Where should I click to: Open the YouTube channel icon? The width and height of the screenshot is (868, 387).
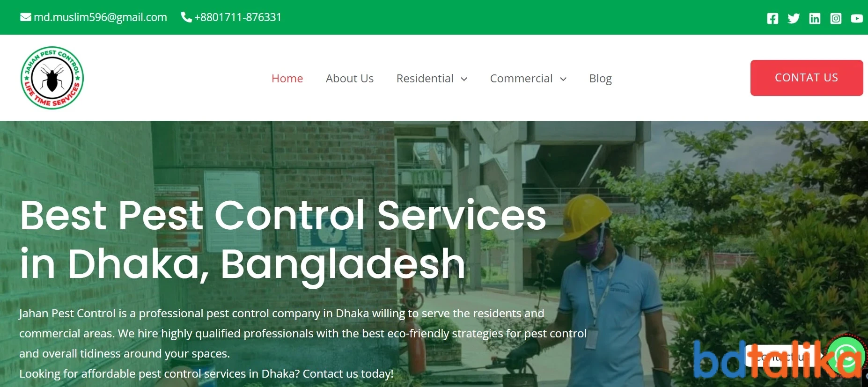857,18
